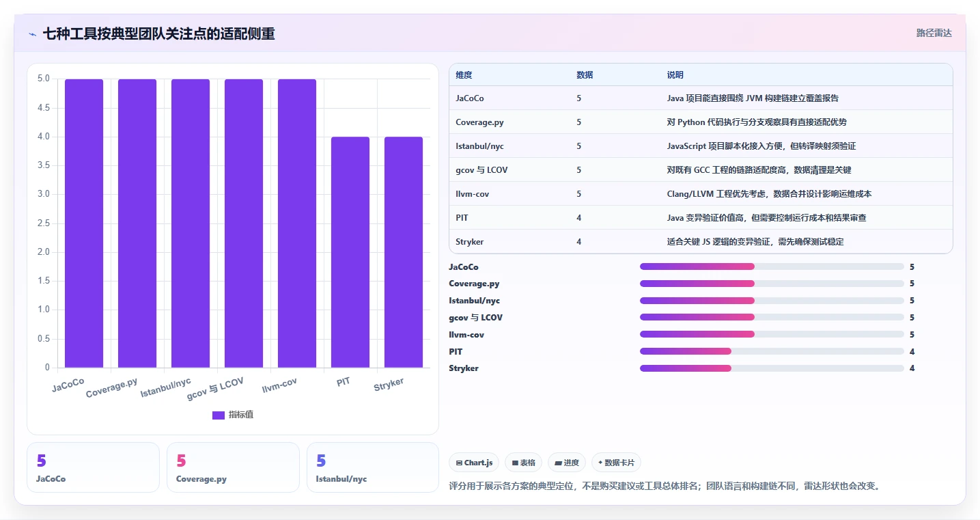Click the 说明 column header
Screen dimensions: 980x520
click(675, 74)
